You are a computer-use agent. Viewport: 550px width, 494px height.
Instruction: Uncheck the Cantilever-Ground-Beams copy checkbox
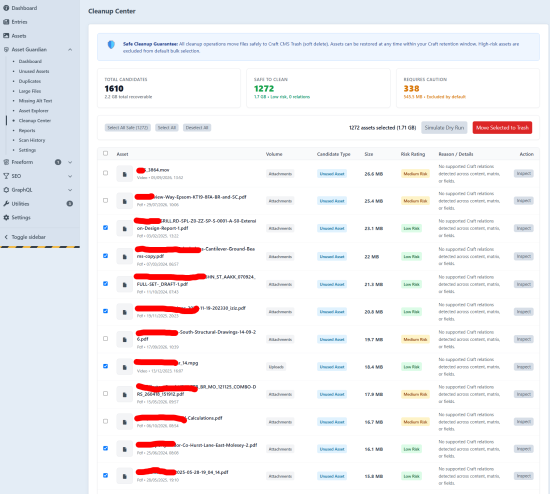pyautogui.click(x=106, y=256)
